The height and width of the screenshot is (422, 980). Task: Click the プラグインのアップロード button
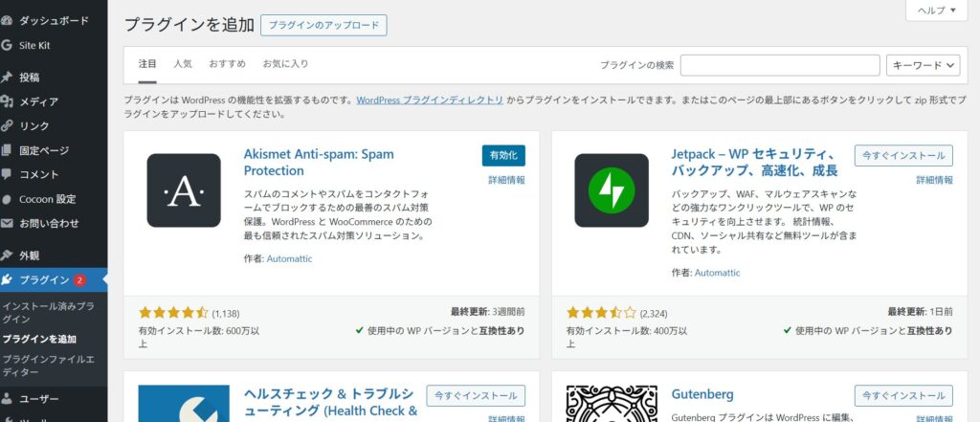323,25
